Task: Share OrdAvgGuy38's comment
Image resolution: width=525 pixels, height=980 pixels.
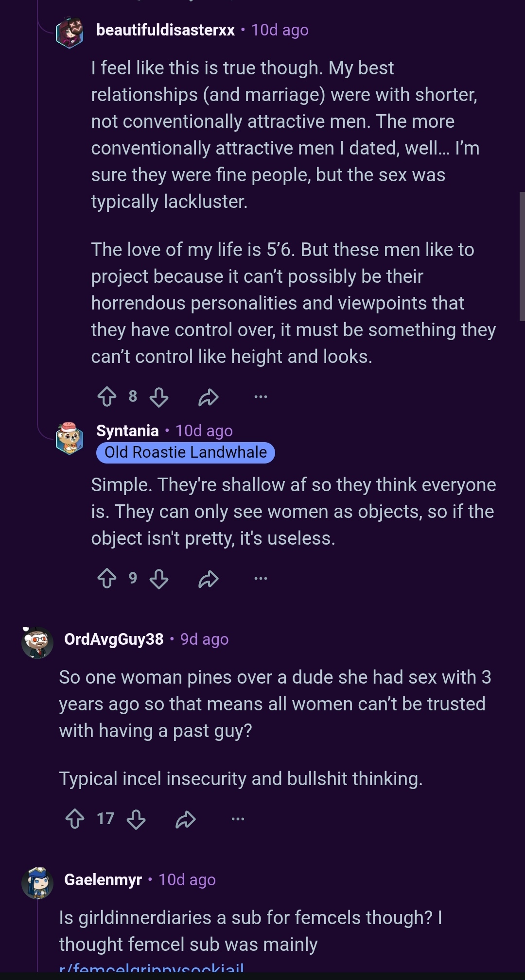Action: coord(186,819)
